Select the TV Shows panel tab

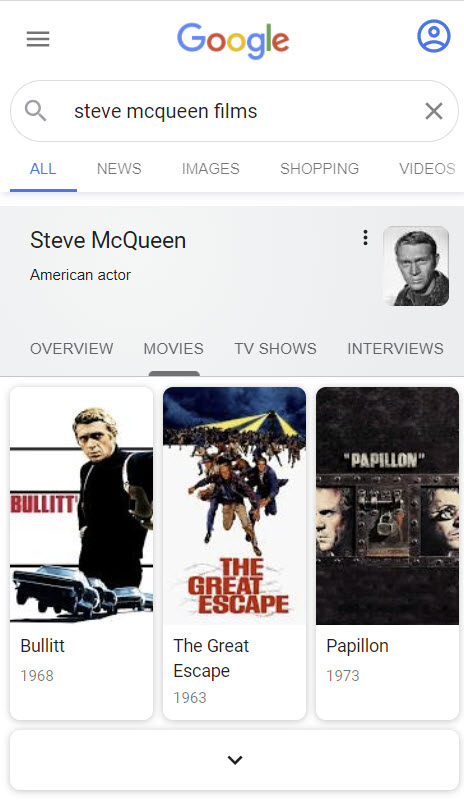click(x=275, y=348)
